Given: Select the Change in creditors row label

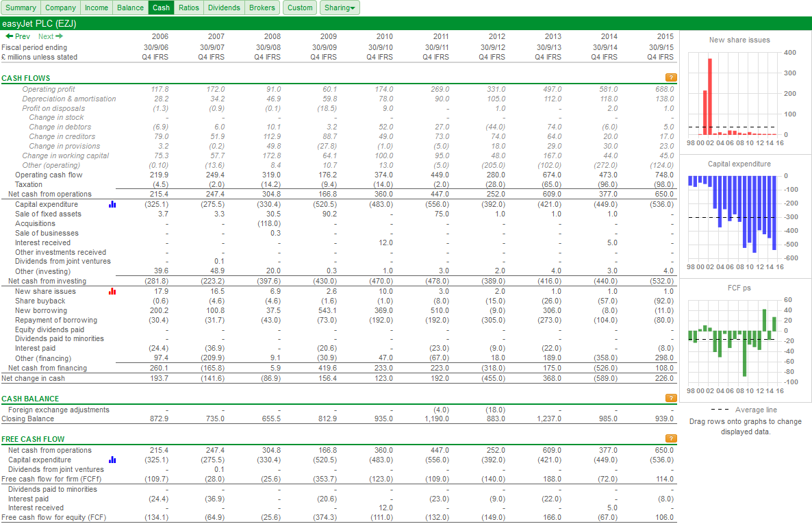Looking at the screenshot, I should (62, 136).
